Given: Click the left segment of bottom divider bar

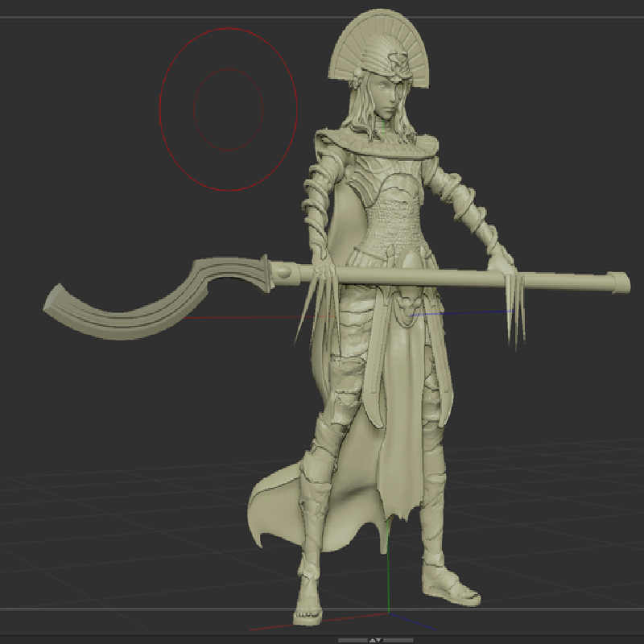Looking at the screenshot, I should [x=353, y=640].
